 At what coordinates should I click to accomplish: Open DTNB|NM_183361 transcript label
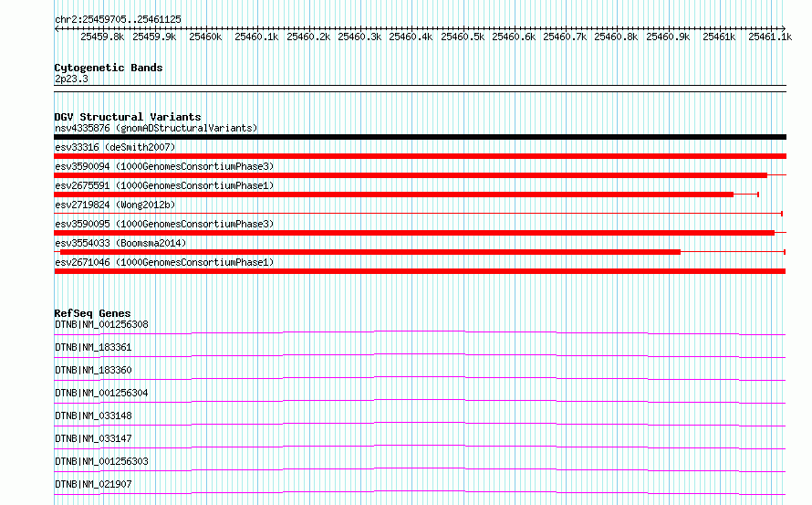coord(93,347)
